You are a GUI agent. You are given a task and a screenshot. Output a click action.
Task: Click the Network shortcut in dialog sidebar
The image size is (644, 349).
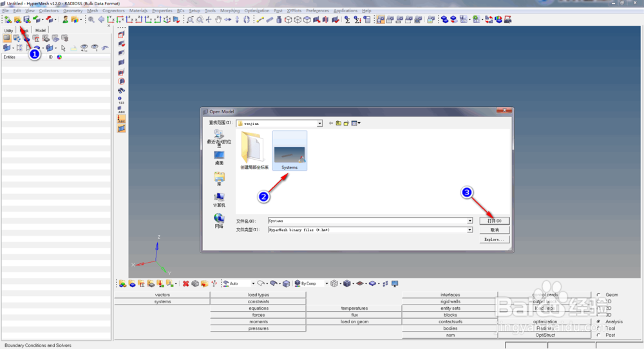[x=219, y=221]
